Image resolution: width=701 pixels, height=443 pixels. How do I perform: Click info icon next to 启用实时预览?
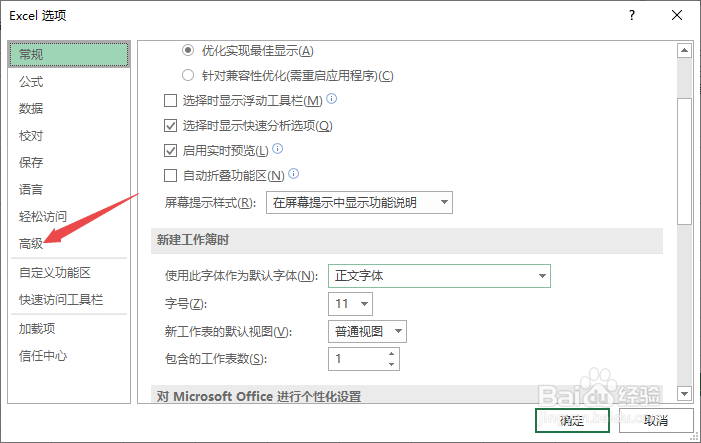(x=278, y=149)
